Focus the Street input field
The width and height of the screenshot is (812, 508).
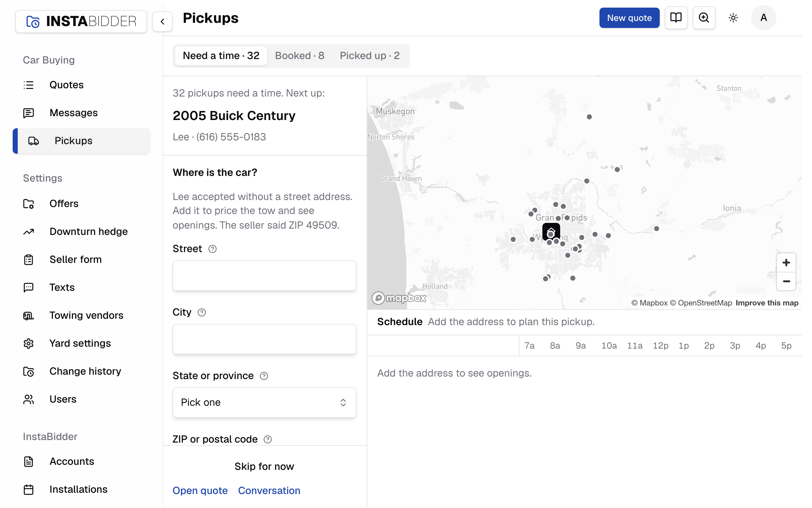(265, 276)
